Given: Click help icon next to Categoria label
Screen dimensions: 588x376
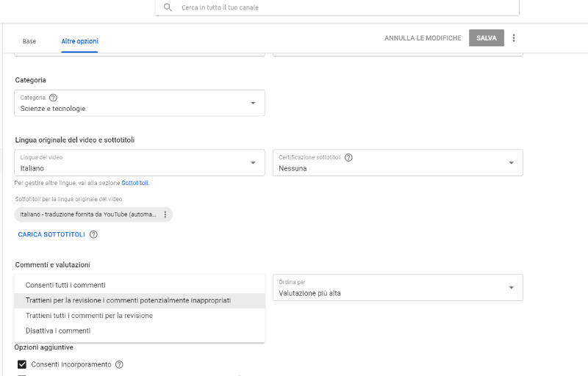Looking at the screenshot, I should point(54,98).
